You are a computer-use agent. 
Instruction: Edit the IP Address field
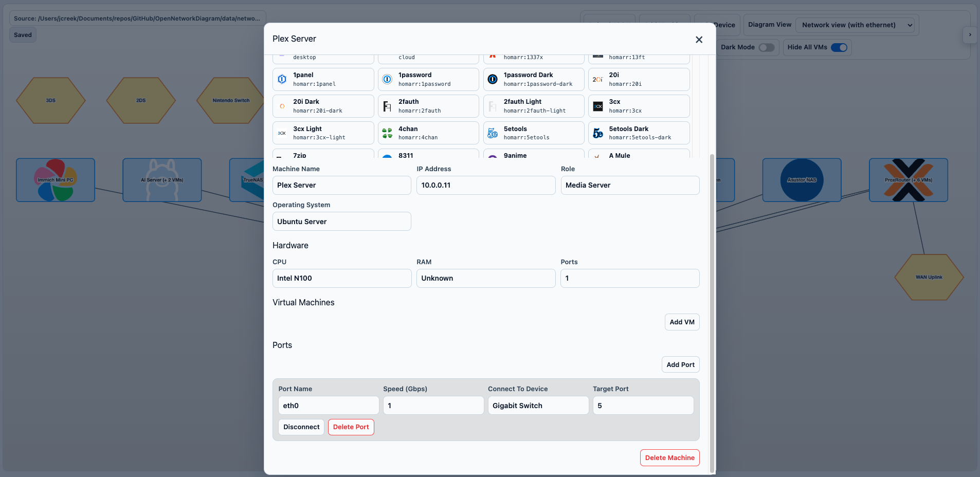click(x=486, y=185)
